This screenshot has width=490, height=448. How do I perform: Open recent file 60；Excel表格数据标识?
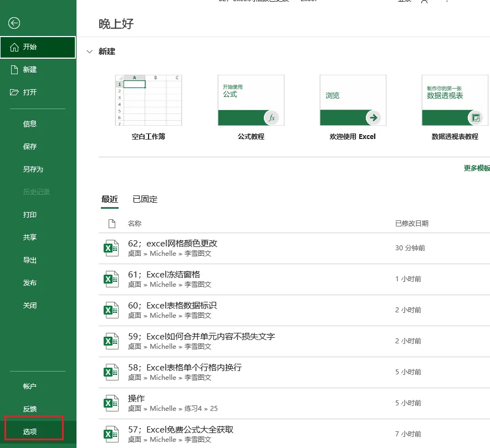(x=294, y=310)
